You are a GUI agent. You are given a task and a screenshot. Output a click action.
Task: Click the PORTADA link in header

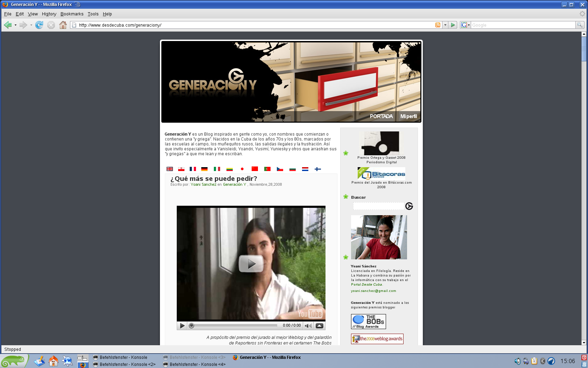(381, 116)
